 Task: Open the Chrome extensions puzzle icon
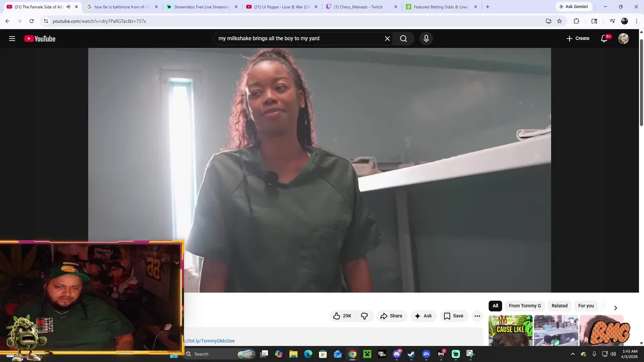577,21
